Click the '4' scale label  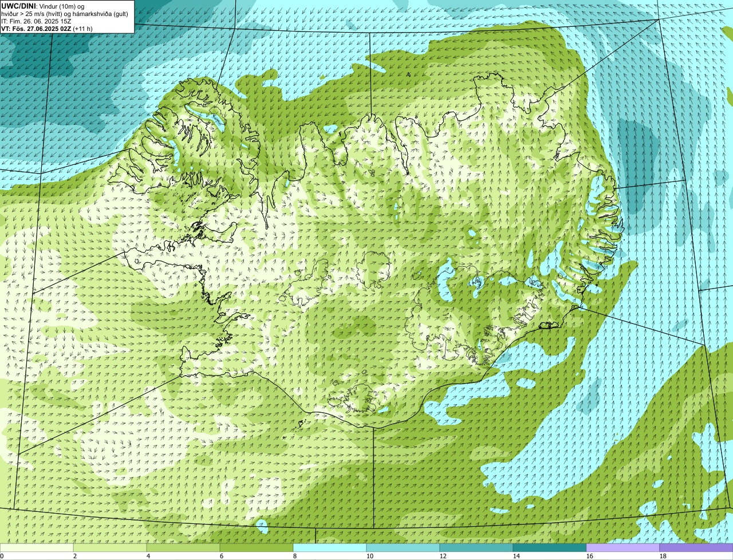coord(148,556)
